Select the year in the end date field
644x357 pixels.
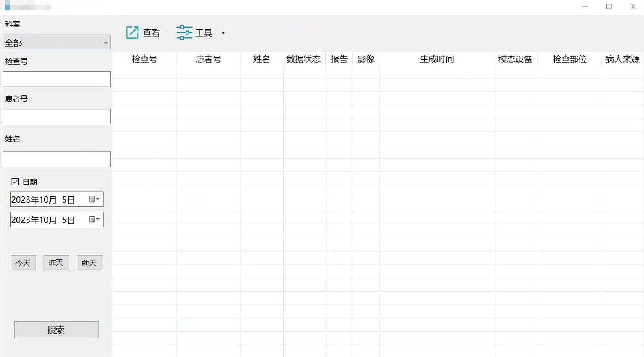21,220
